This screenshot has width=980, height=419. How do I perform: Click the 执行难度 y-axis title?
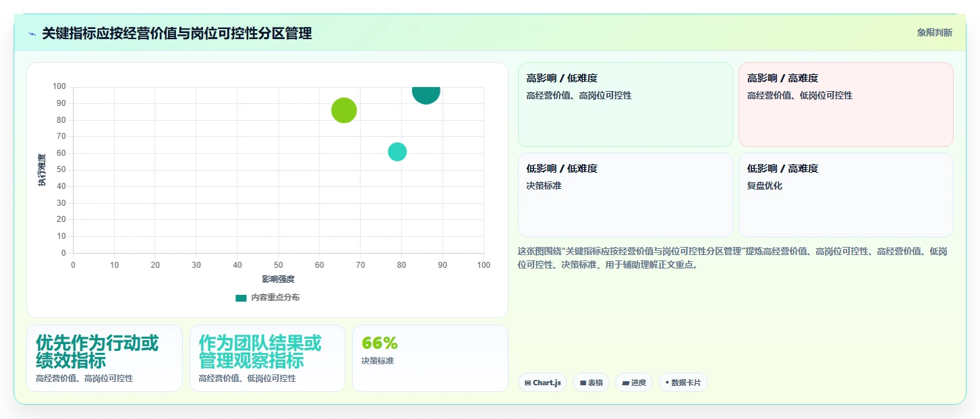point(42,170)
